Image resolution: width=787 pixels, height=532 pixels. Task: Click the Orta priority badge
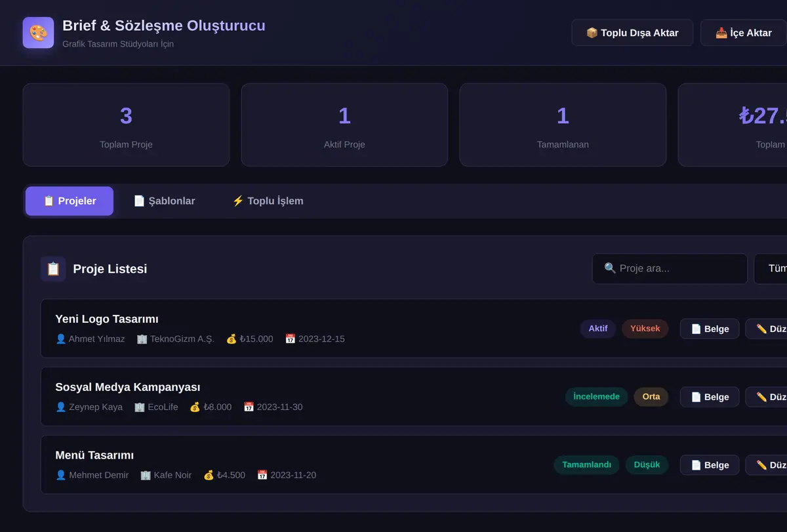[x=651, y=397]
